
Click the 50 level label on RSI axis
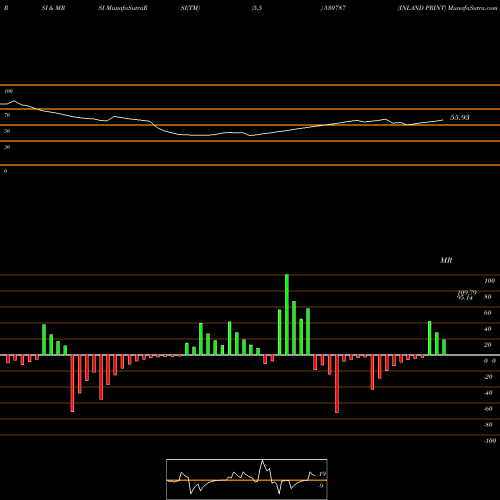point(7,131)
